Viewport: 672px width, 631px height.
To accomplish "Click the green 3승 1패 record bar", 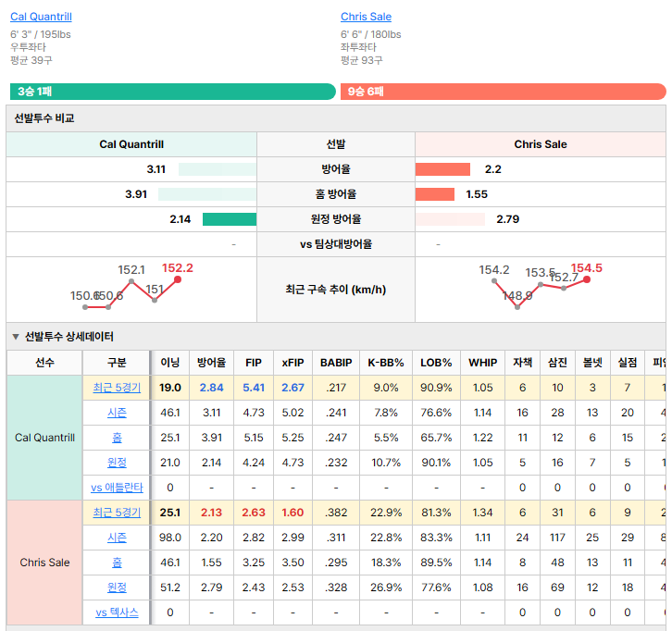I will coord(173,92).
